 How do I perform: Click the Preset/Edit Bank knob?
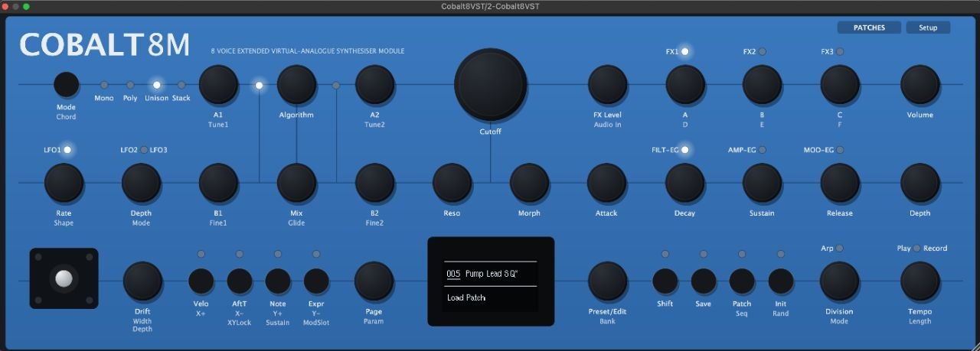(607, 281)
